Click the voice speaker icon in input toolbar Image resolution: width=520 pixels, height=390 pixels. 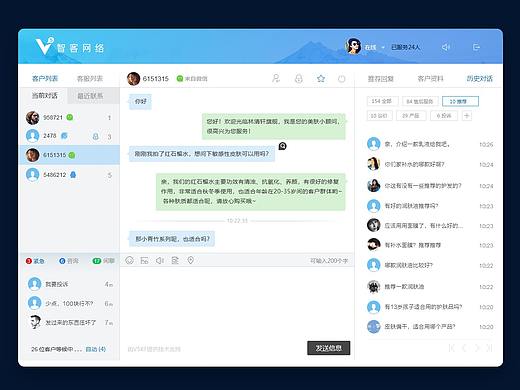(x=160, y=260)
